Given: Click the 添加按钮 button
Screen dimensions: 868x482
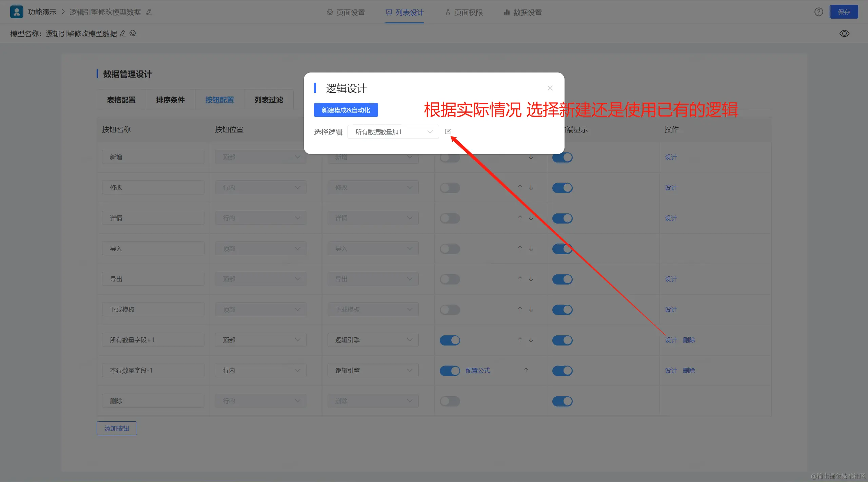Looking at the screenshot, I should tap(117, 428).
